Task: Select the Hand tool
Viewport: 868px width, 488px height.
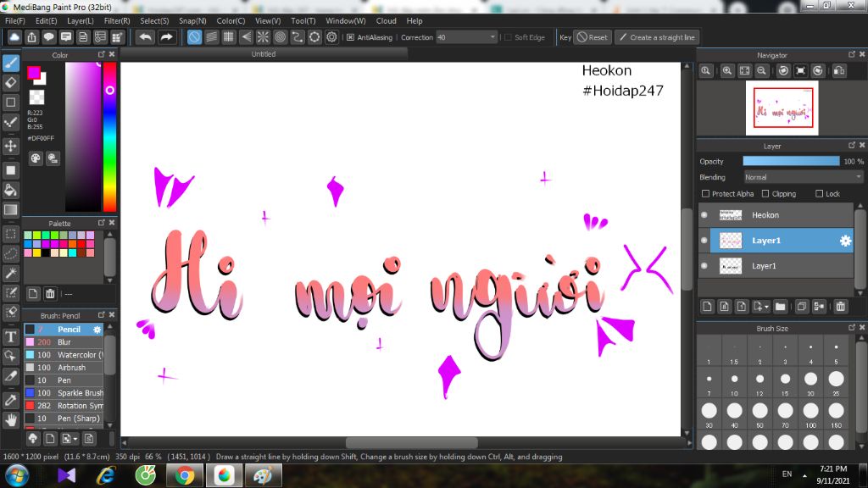Action: (x=11, y=420)
